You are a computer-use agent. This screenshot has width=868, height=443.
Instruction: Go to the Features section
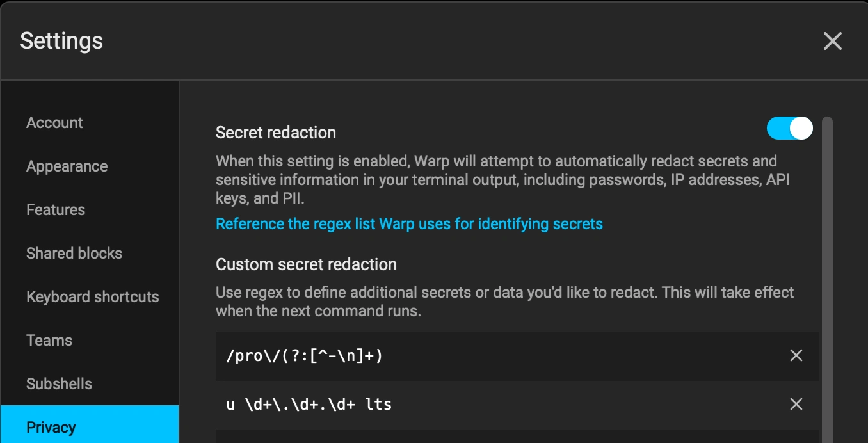pos(56,210)
